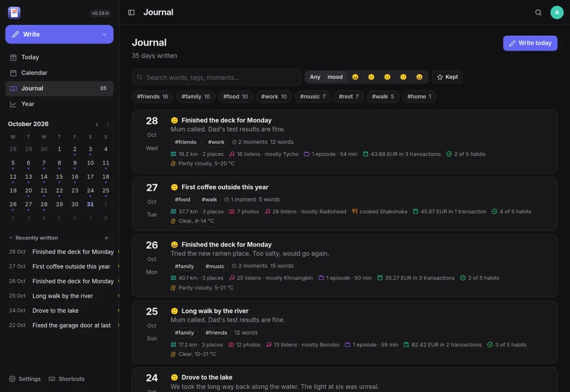Go to next month in mini calendar
Viewport: 570px width, 392px height.
pyautogui.click(x=108, y=124)
